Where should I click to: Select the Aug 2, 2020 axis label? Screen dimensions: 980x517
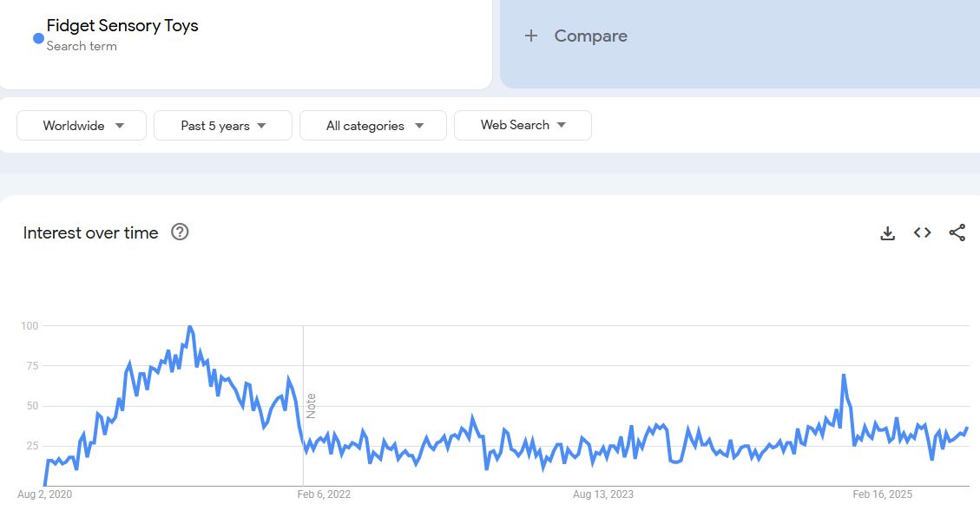(x=44, y=494)
